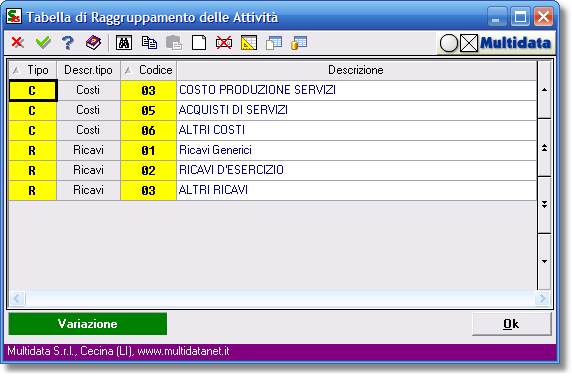Page down with double down arrow
Viewport: 572px width, 376px height.
pos(544,205)
